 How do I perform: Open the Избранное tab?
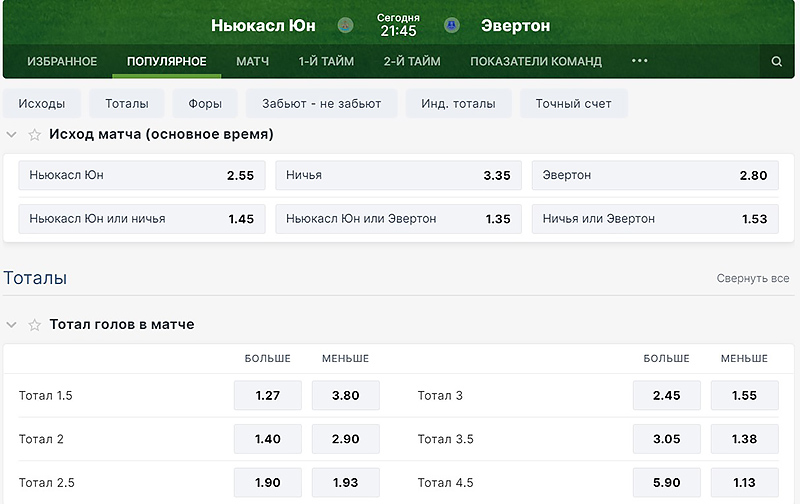[62, 61]
